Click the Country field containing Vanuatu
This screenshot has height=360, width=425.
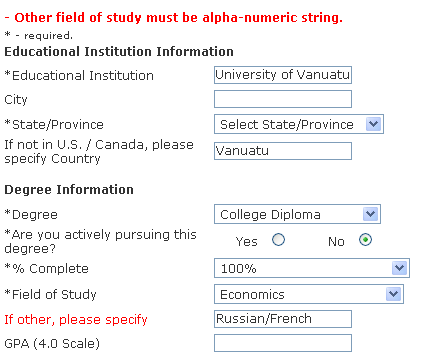click(x=283, y=151)
